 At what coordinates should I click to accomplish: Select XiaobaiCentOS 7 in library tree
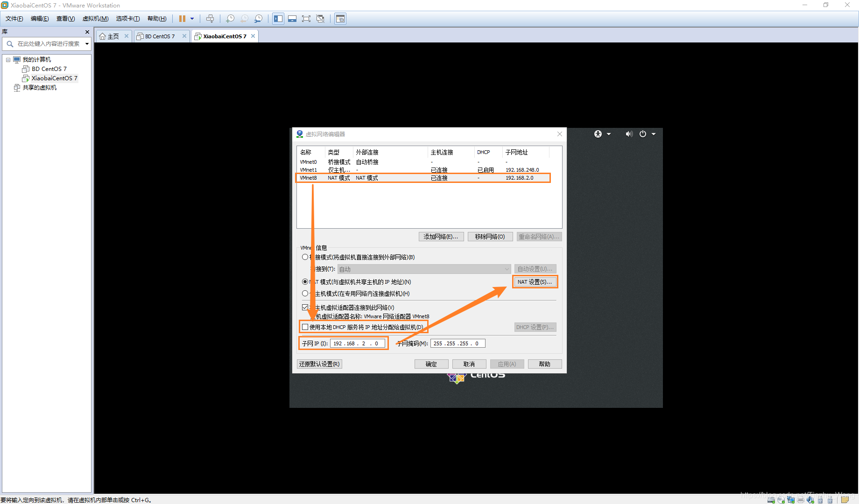point(54,78)
